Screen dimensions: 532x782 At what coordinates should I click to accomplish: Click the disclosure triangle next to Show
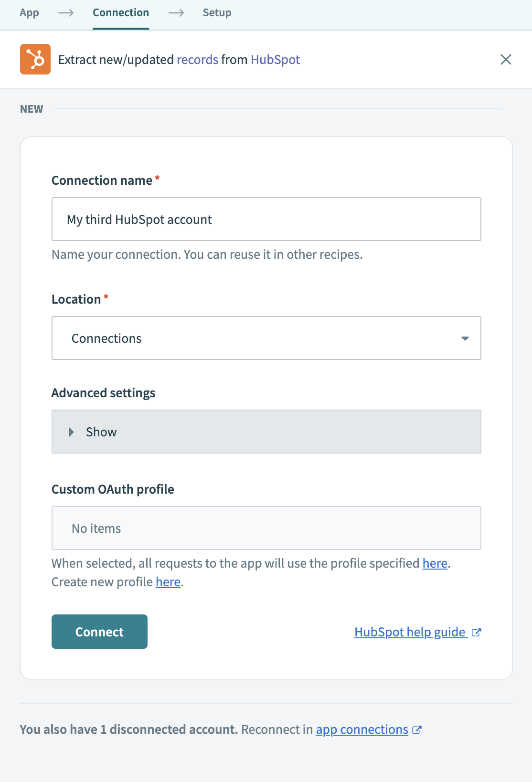coord(72,432)
